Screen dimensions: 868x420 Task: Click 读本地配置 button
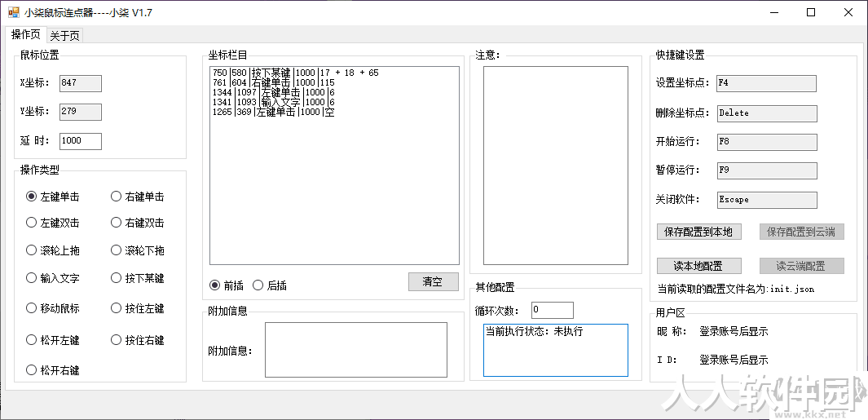698,266
